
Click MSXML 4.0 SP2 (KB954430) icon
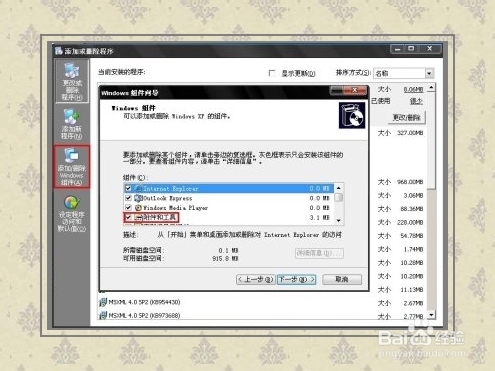pyautogui.click(x=103, y=302)
